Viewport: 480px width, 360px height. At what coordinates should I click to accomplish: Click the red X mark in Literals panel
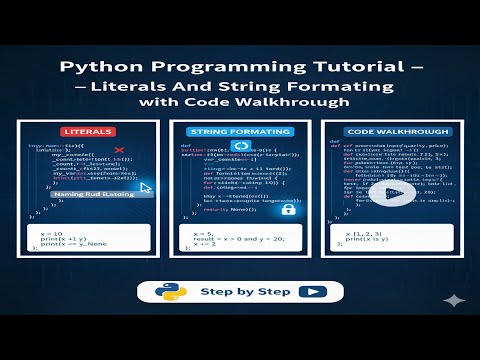pyautogui.click(x=119, y=150)
